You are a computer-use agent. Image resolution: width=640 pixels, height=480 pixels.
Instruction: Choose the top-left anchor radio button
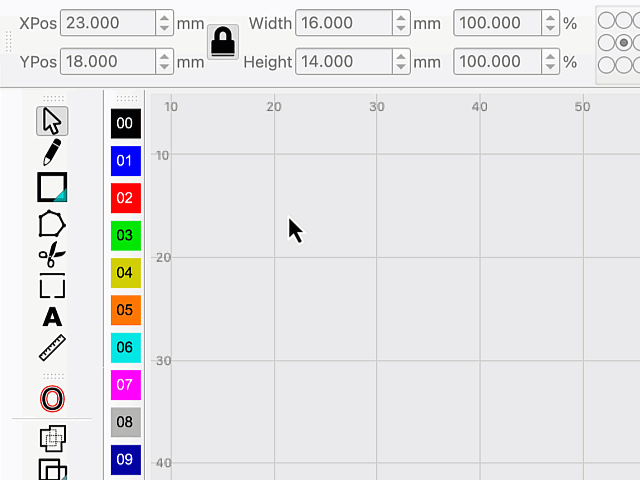click(x=606, y=22)
